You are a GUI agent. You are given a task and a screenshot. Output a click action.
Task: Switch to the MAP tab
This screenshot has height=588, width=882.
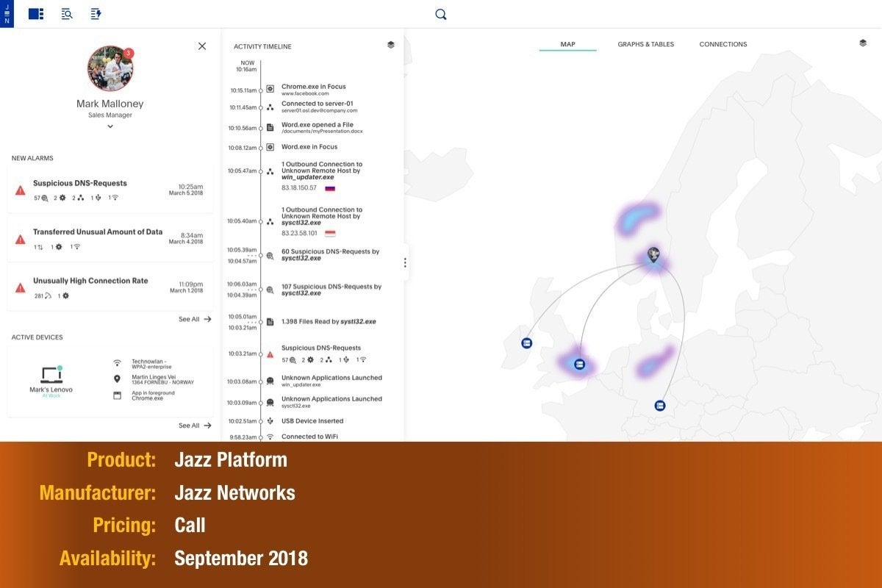[567, 44]
